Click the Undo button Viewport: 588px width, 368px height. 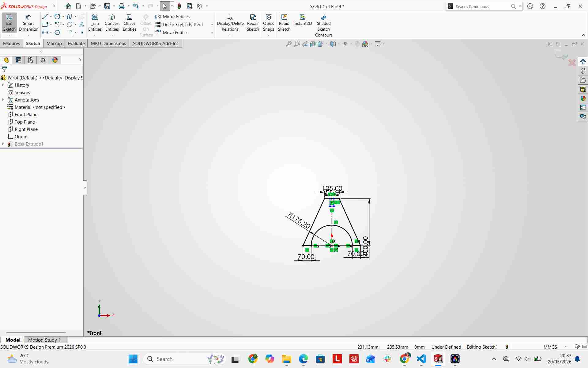click(136, 6)
